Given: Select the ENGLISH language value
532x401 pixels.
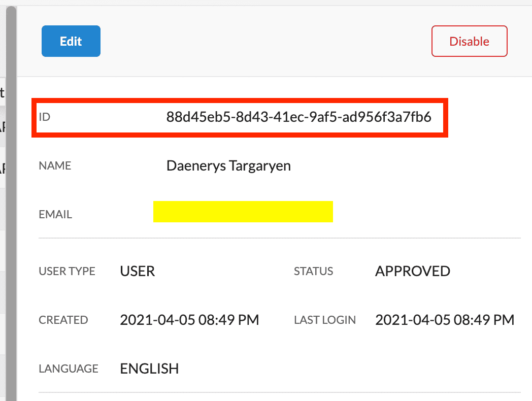Looking at the screenshot, I should point(149,369).
